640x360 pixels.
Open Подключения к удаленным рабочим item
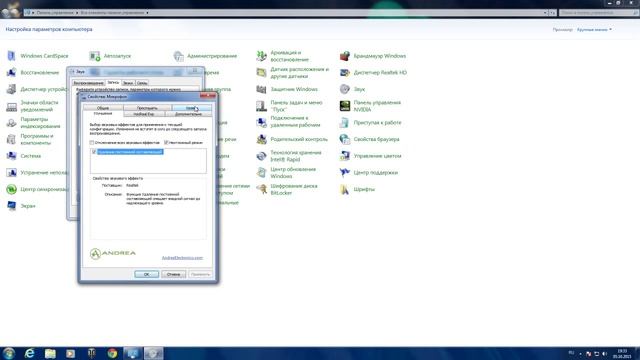289,122
